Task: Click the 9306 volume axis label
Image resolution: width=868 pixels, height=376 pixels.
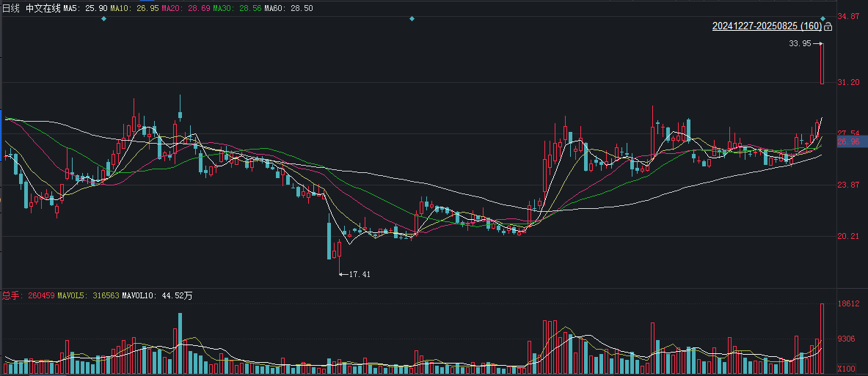Action: pos(848,339)
